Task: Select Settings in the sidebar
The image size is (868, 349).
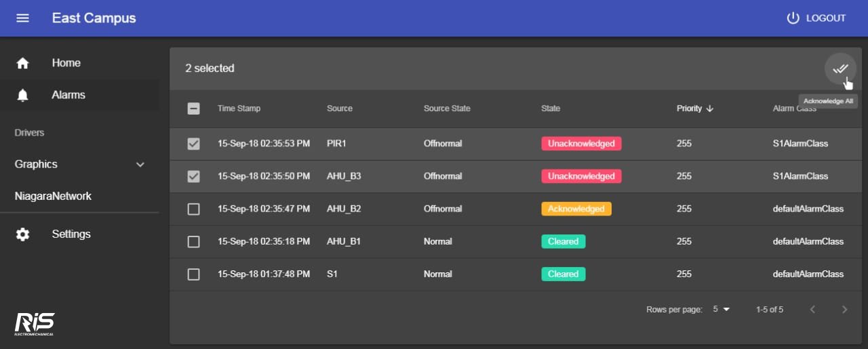Action: tap(71, 234)
